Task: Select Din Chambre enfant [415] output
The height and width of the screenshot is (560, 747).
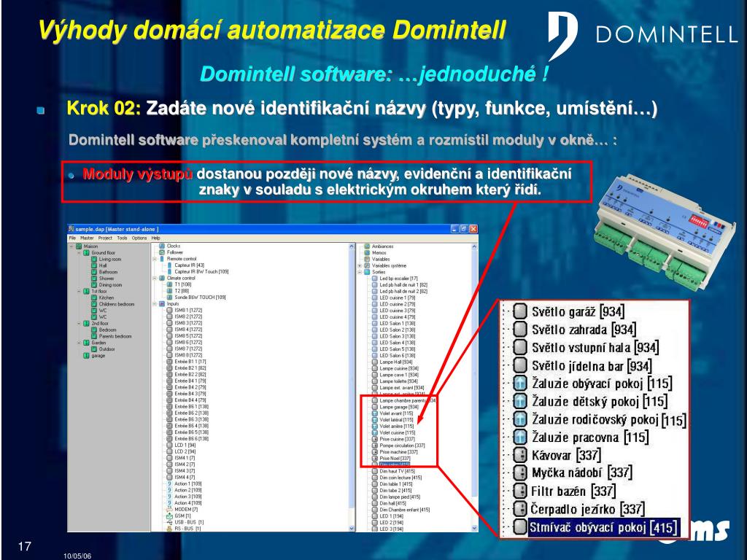Action: [404, 510]
